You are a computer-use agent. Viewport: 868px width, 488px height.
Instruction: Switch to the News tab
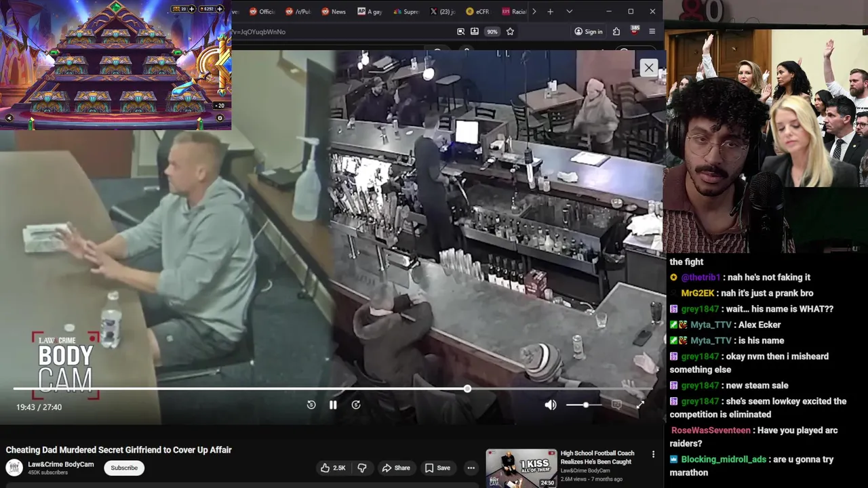point(334,12)
